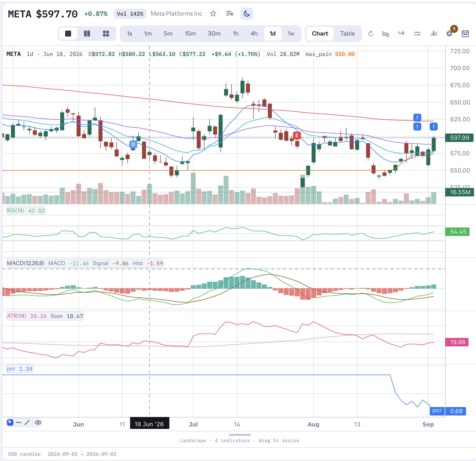Select the horizontal line drawing tool

coord(19,422)
